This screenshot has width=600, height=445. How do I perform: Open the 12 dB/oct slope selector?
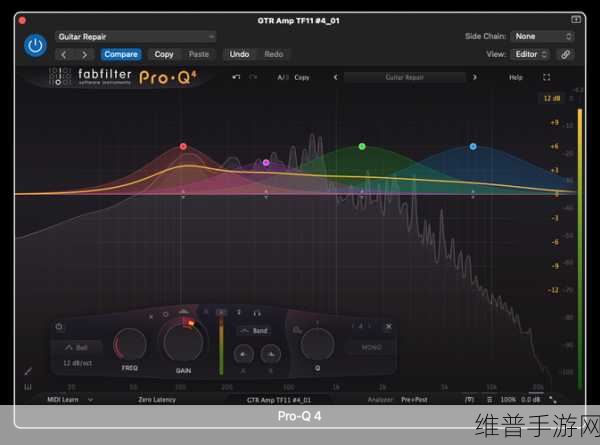[78, 363]
